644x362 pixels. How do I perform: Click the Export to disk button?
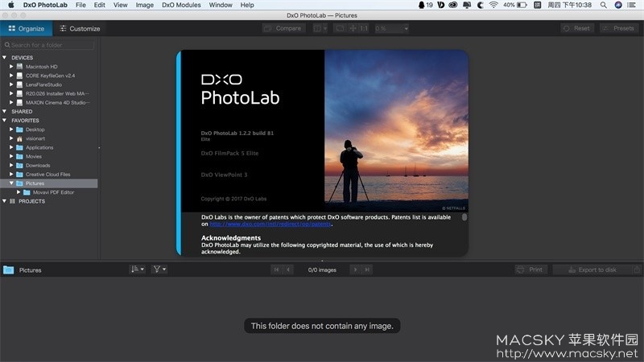click(592, 269)
